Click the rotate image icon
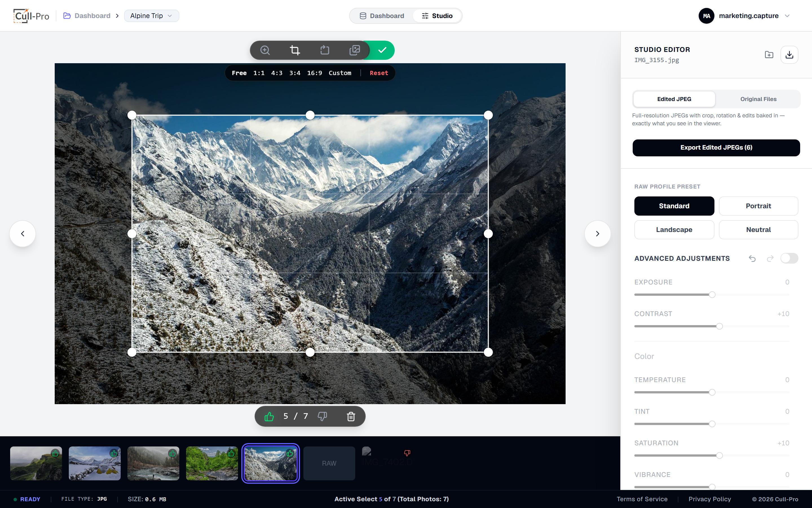Image resolution: width=812 pixels, height=508 pixels. pos(325,51)
